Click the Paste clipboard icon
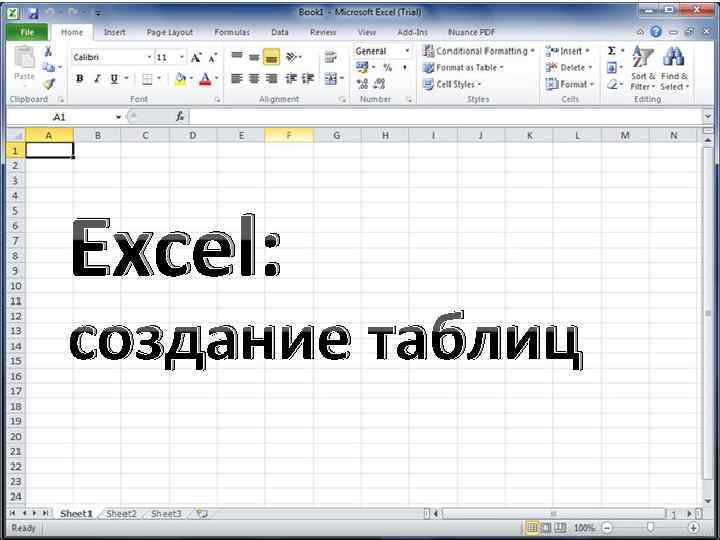Image resolution: width=720 pixels, height=540 pixels. pyautogui.click(x=24, y=58)
